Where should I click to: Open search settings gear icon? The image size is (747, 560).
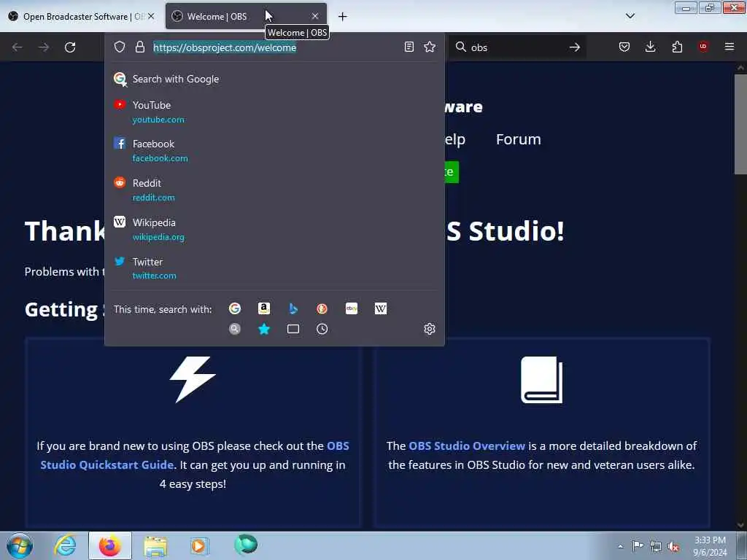coord(430,329)
